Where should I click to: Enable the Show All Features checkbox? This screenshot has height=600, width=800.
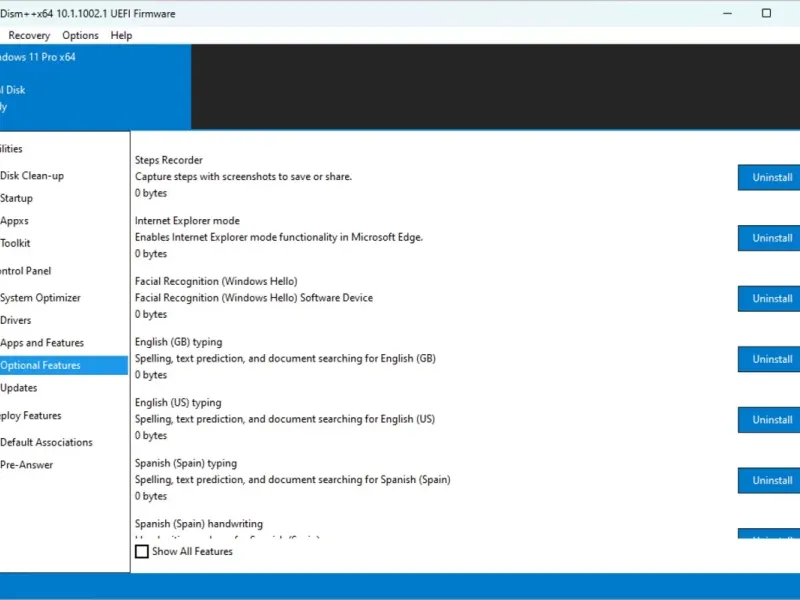[142, 552]
